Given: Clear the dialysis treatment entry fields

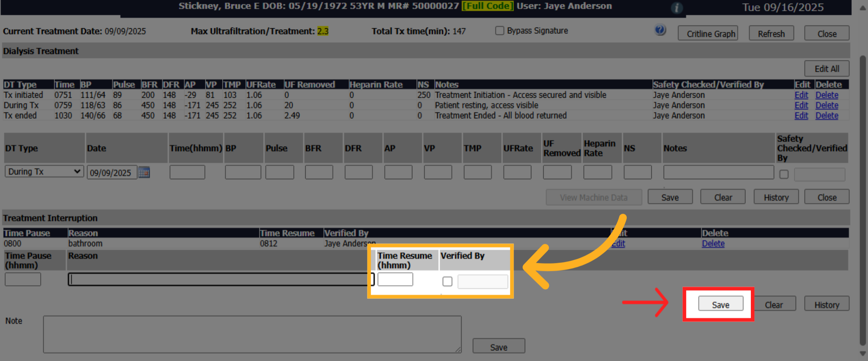Looking at the screenshot, I should coord(723,197).
